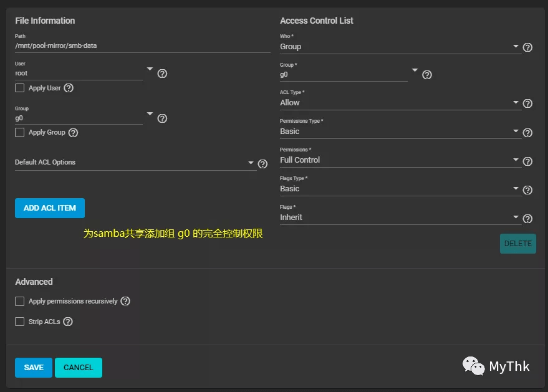The height and width of the screenshot is (392, 548).
Task: Cancel editing the ACL
Action: click(79, 368)
